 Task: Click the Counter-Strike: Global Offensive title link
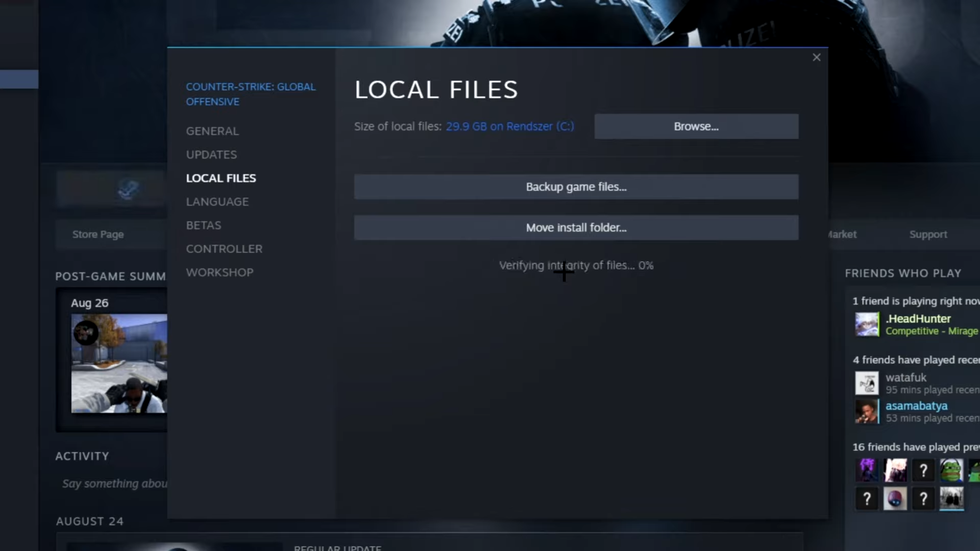point(251,94)
